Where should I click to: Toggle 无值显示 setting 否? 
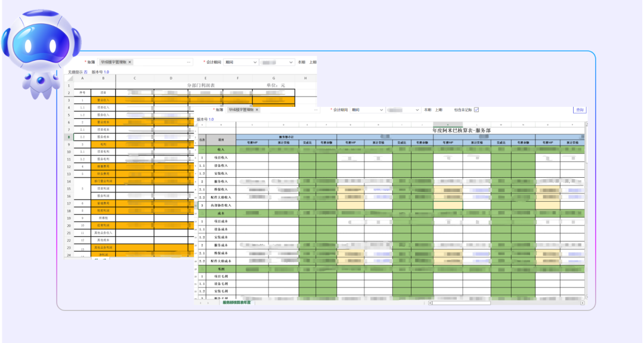[x=85, y=72]
